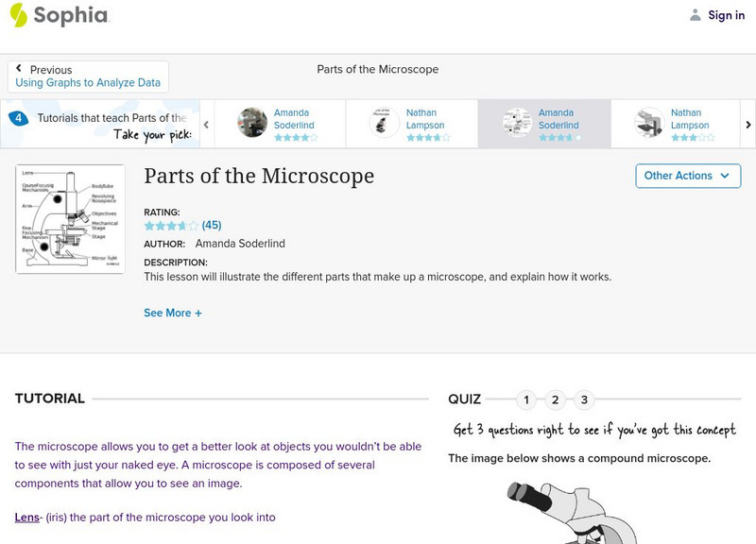The height and width of the screenshot is (544, 756).
Task: Click the Lens definition link
Action: pos(27,518)
